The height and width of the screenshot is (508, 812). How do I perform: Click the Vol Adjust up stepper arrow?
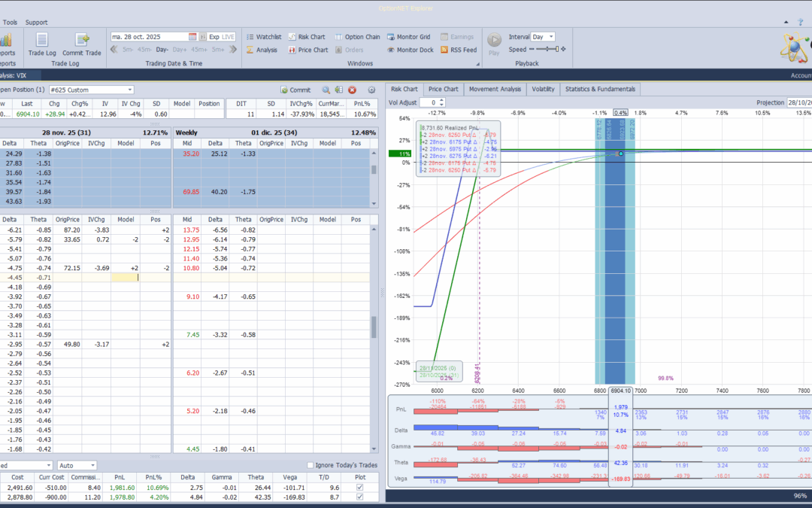pos(442,100)
